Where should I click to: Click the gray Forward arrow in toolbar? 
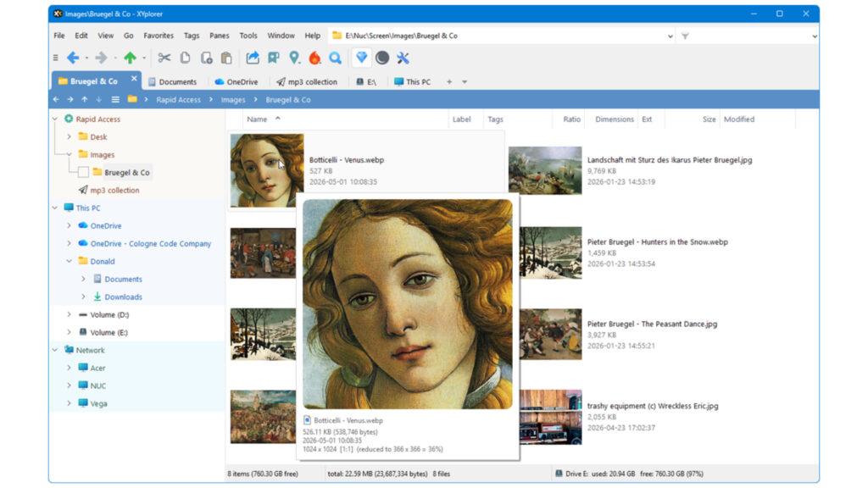tap(101, 58)
